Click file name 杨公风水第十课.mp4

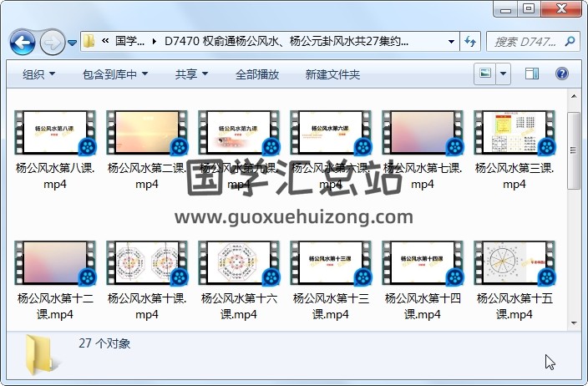[x=147, y=306]
